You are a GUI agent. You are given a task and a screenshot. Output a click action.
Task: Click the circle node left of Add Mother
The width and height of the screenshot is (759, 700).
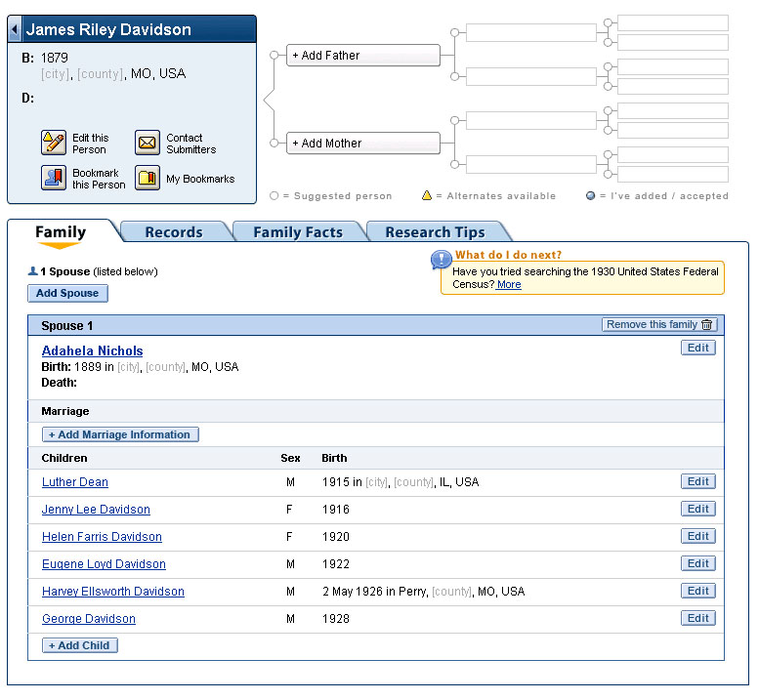[278, 144]
